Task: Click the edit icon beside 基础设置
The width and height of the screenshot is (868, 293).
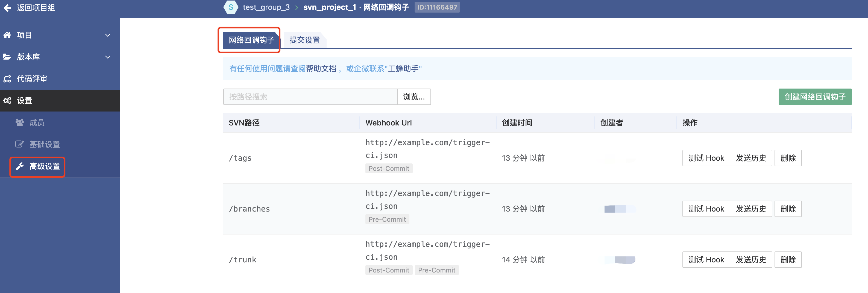Action: [20, 144]
